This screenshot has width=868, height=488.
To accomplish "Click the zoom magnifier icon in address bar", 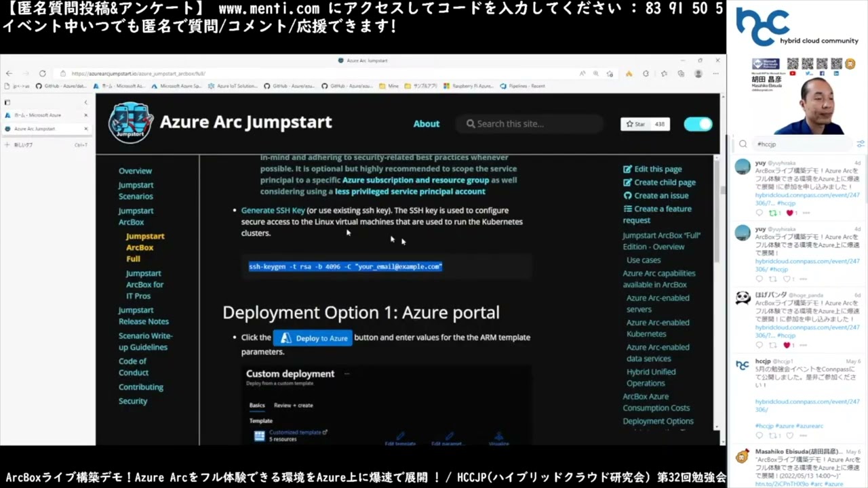I will click(596, 73).
